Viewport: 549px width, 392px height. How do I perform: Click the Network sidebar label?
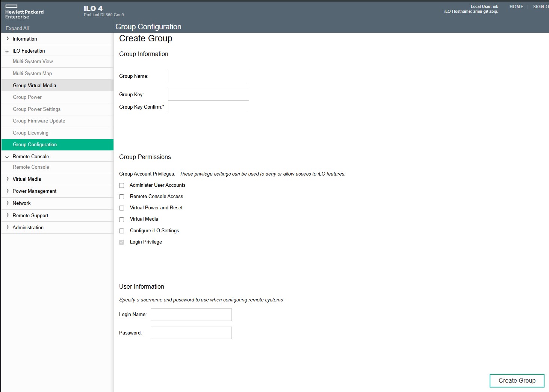pyautogui.click(x=22, y=203)
